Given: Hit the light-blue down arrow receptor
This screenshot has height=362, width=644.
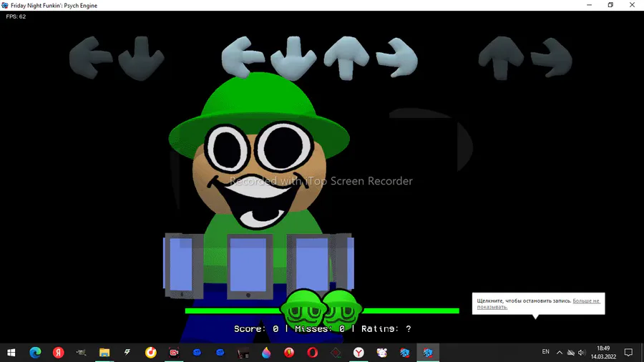Looking at the screenshot, I should coord(293,58).
